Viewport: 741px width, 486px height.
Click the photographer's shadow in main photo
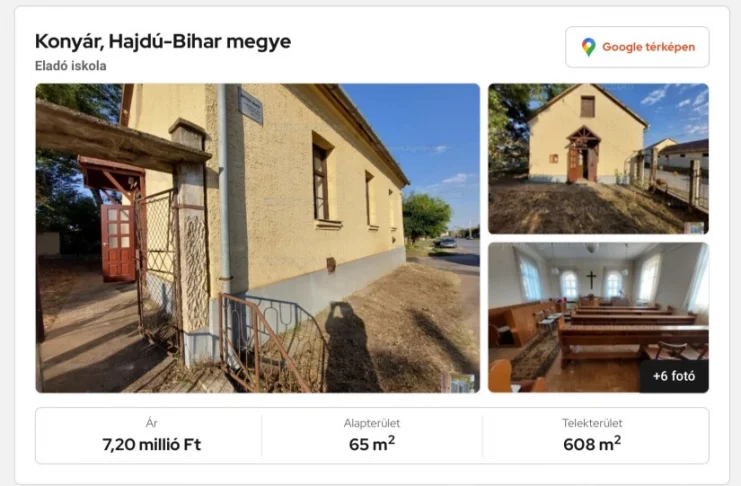pos(350,347)
